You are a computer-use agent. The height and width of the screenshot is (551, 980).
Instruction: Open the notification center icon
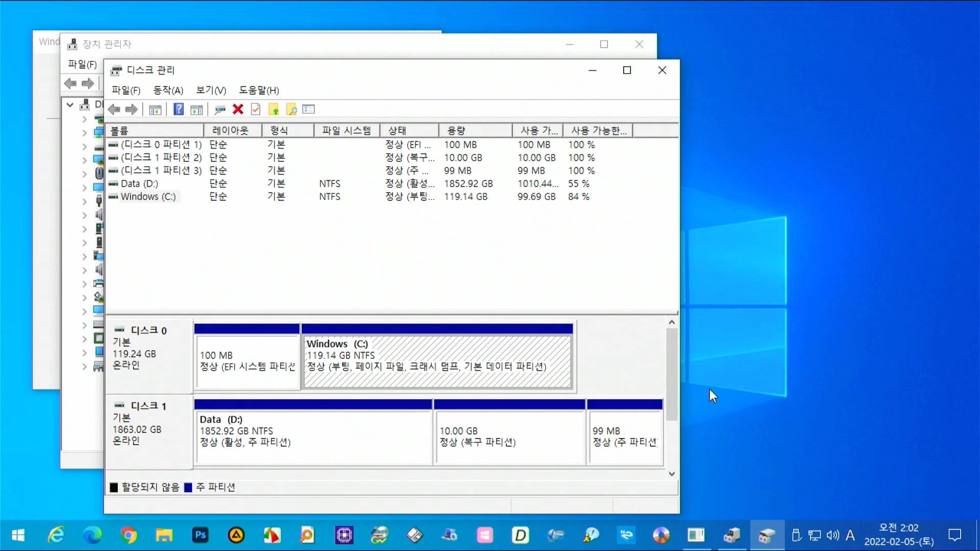click(x=954, y=535)
